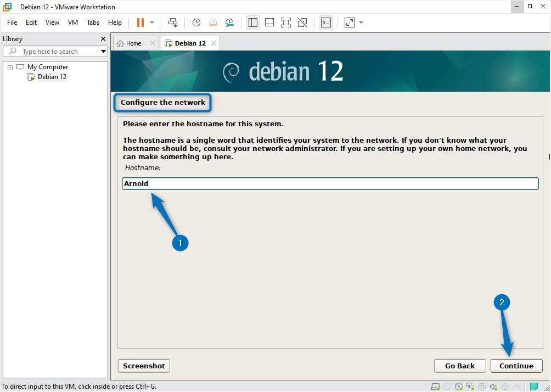Screen dimensions: 551x392
Task: Click the hard disk status icon
Action: click(435, 387)
